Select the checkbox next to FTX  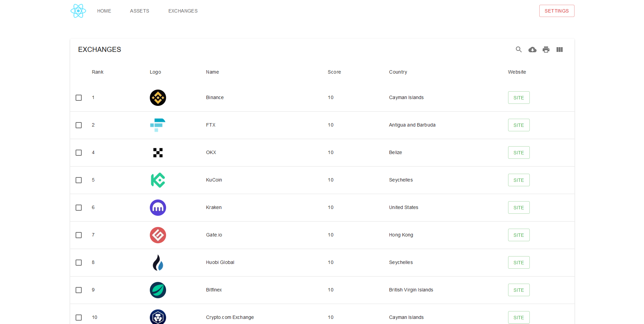click(79, 125)
